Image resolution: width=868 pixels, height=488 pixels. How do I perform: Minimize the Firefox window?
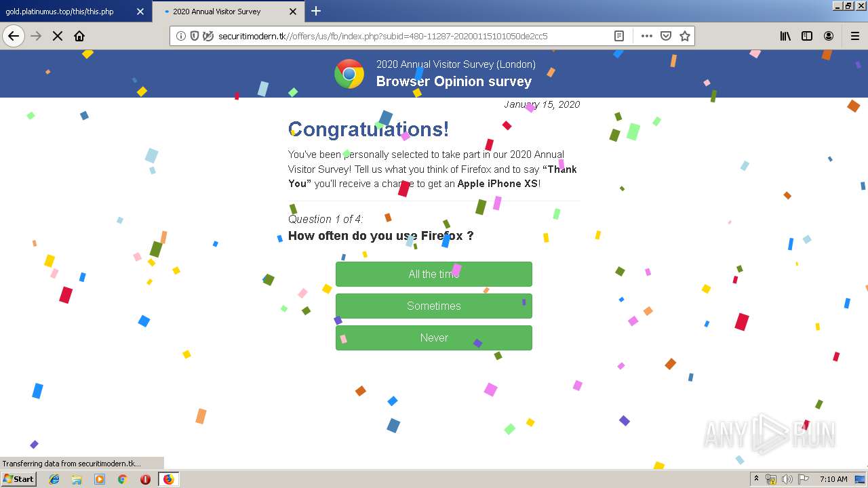[837, 5]
